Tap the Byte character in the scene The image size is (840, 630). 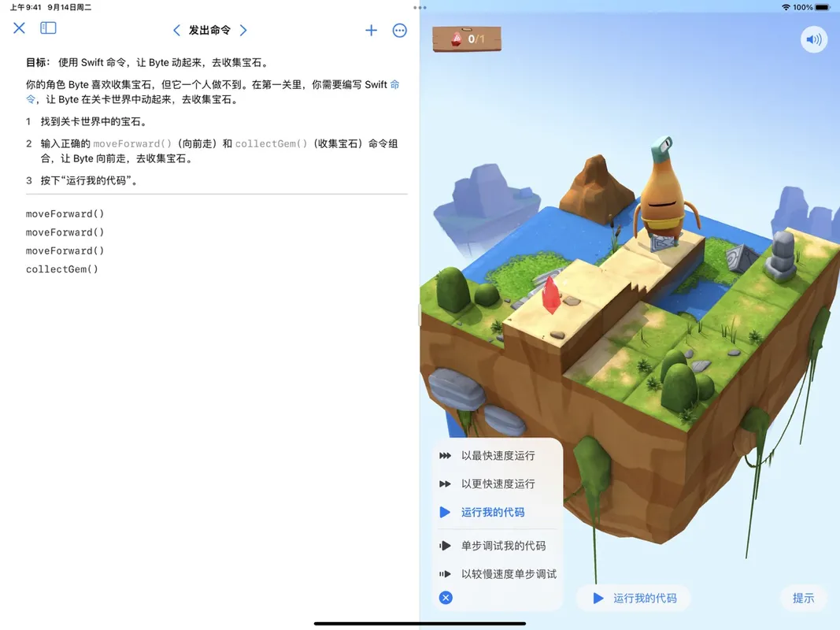point(664,194)
